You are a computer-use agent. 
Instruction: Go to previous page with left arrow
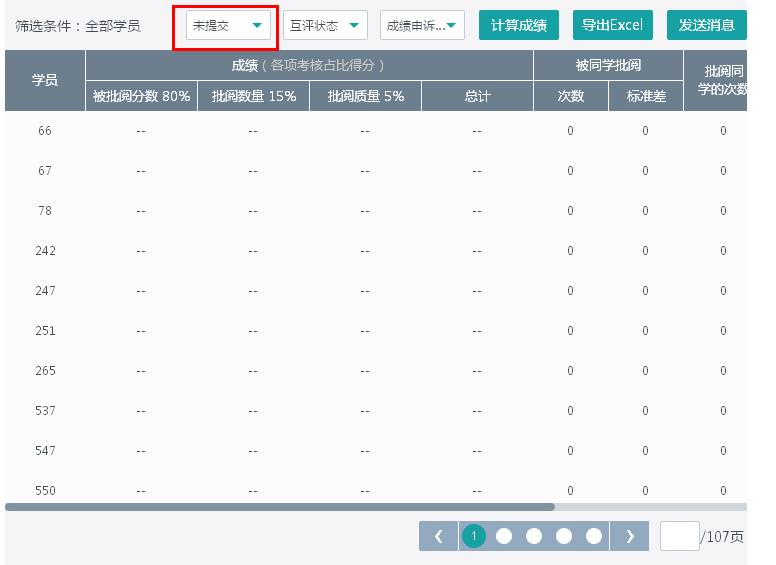coord(438,537)
